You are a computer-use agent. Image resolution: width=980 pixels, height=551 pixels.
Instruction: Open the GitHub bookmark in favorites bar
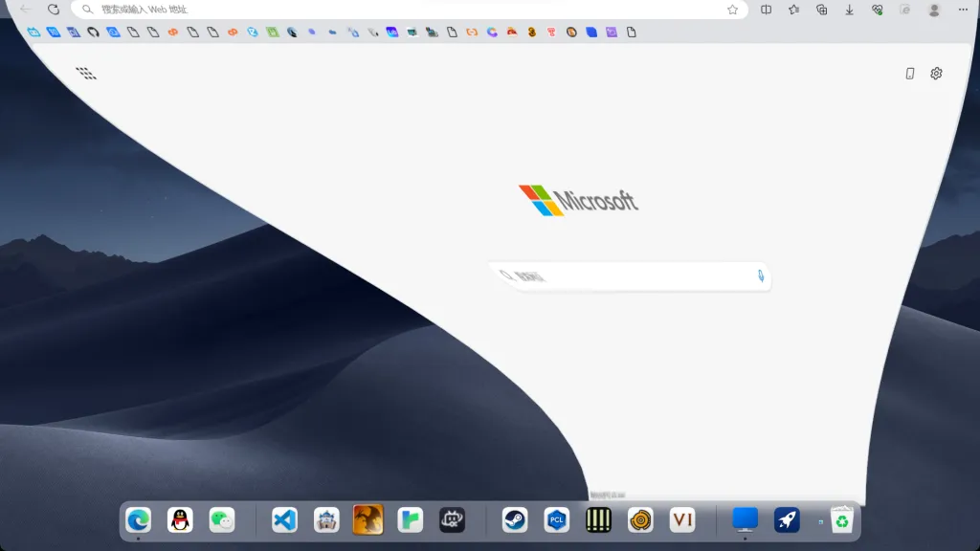click(93, 32)
